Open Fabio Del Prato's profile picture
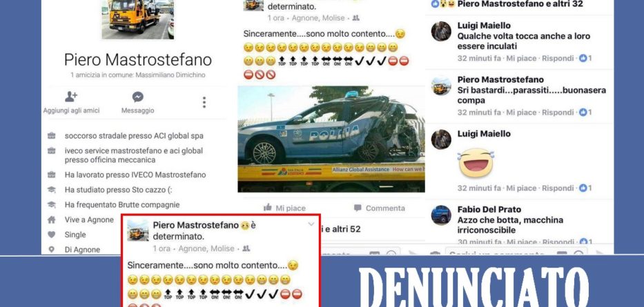 click(441, 215)
